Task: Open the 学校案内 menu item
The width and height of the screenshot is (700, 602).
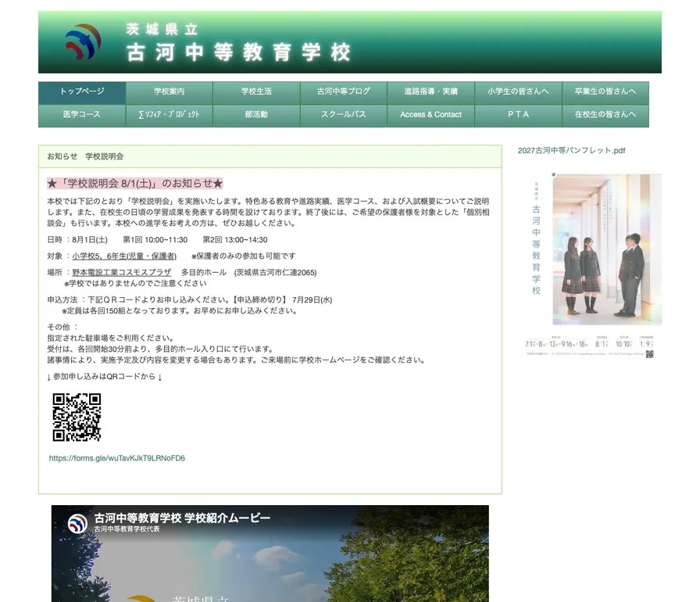Action: pos(170,91)
